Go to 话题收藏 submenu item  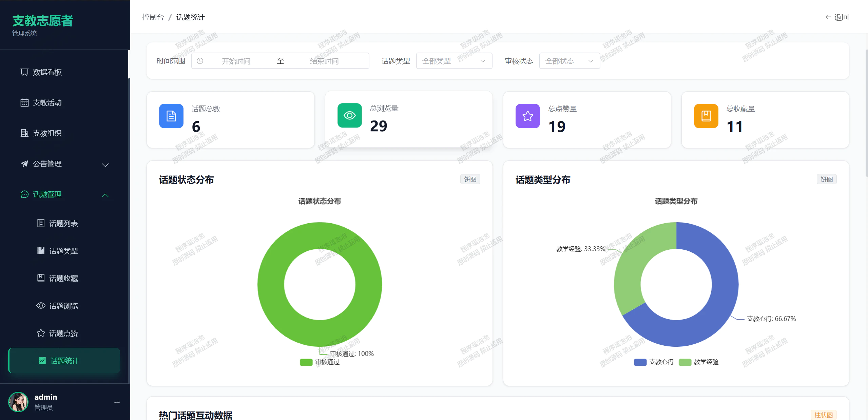[x=64, y=278]
